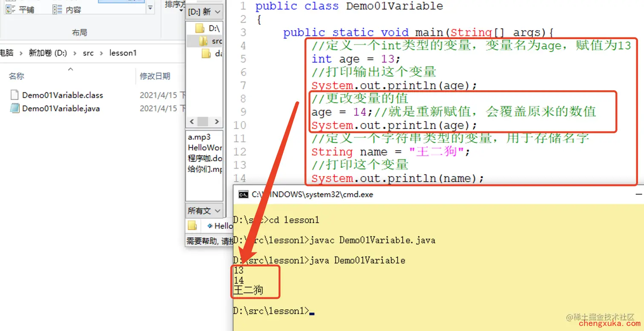The width and height of the screenshot is (644, 331).
Task: Click the 'public static void main' line
Action: click(x=418, y=32)
